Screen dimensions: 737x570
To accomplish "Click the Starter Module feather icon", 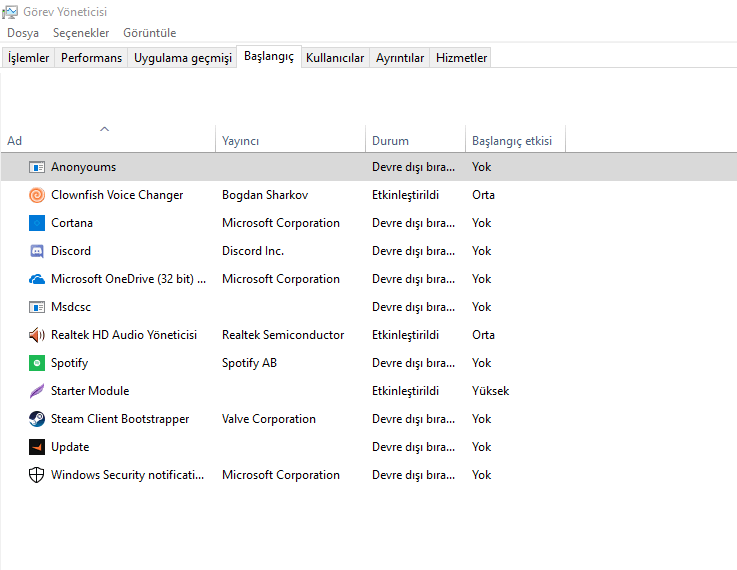I will pyautogui.click(x=37, y=391).
